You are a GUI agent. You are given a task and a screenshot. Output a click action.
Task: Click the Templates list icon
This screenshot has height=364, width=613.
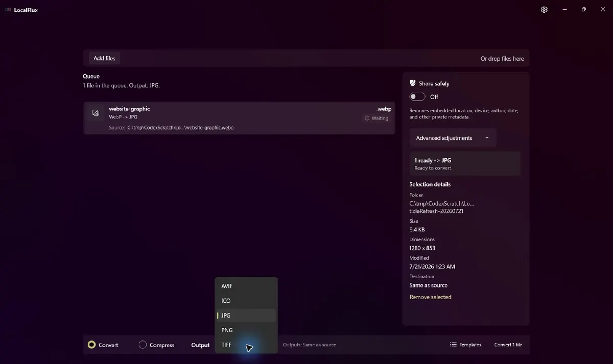point(453,345)
